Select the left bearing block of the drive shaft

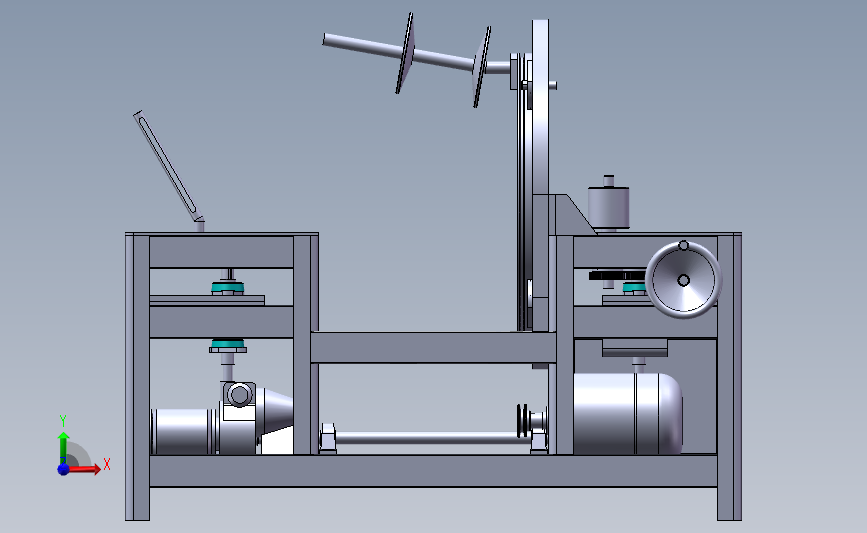pos(328,438)
